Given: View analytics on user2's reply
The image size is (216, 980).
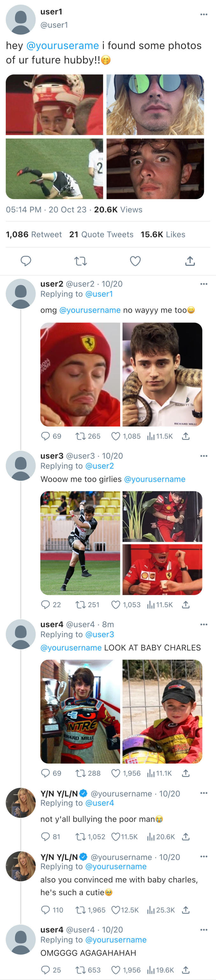Looking at the screenshot, I should pyautogui.click(x=151, y=436).
